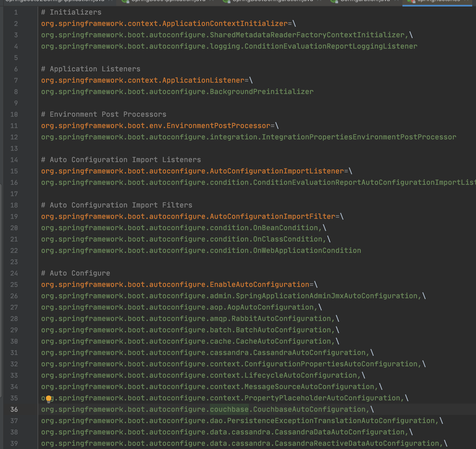The width and height of the screenshot is (476, 449).
Task: Click the condition entry on line 16
Action: (x=259, y=182)
